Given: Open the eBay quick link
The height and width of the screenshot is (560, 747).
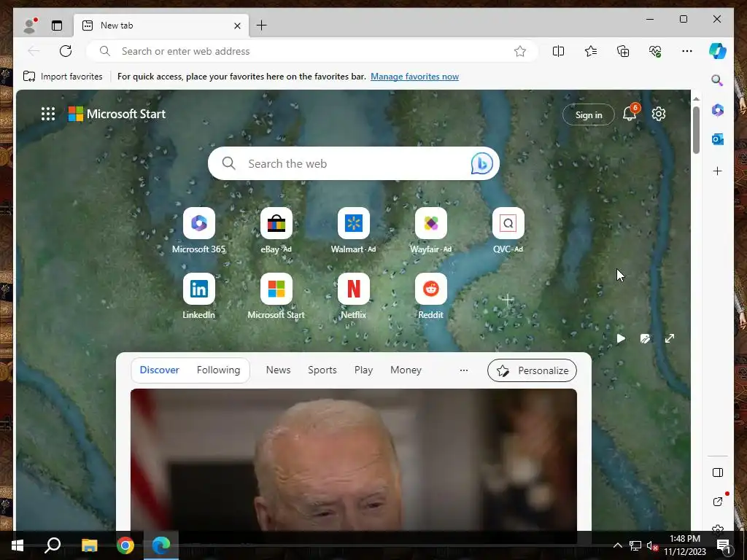Looking at the screenshot, I should [276, 230].
